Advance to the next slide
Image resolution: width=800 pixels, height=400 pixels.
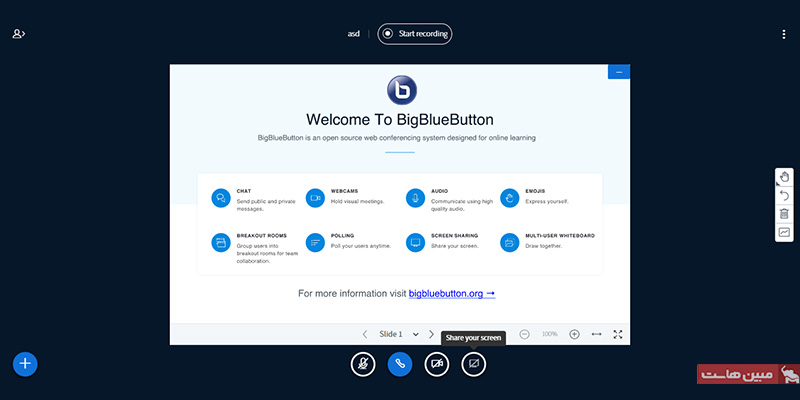coord(431,334)
